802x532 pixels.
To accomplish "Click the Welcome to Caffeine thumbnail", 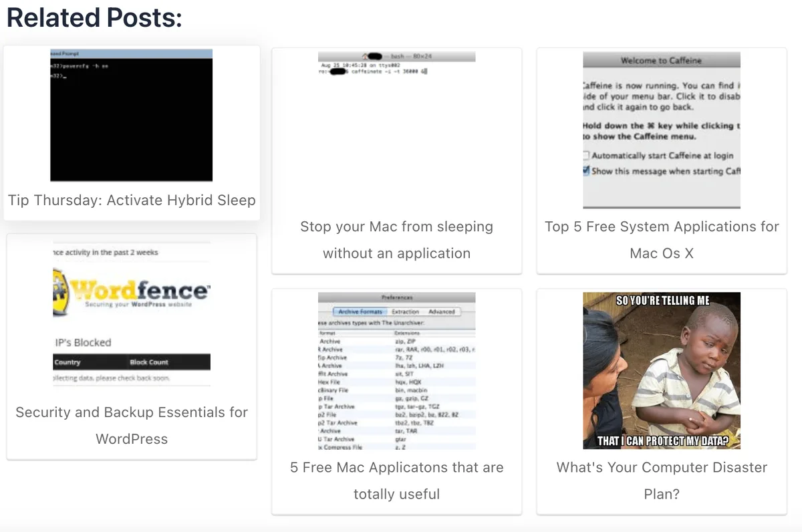I will (x=662, y=130).
